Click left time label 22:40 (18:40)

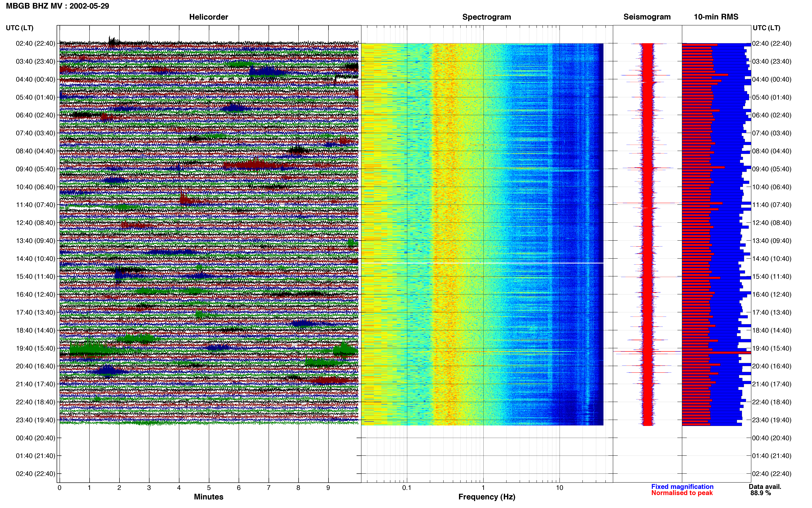36,402
